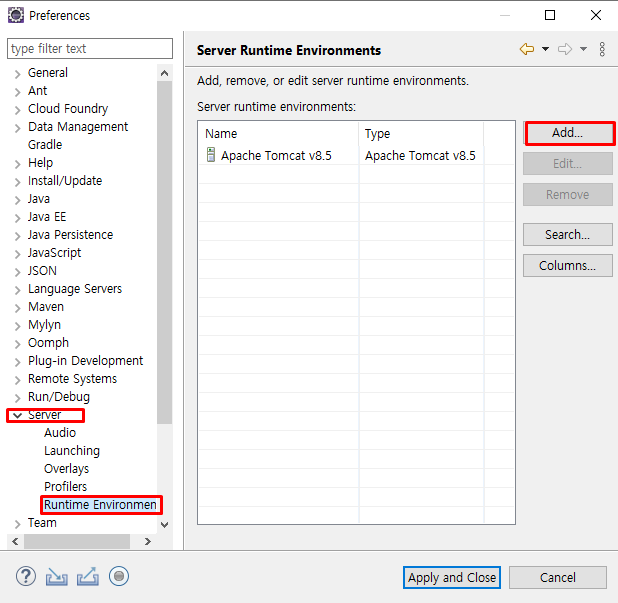Expand the Cloud Foundry node
Screen dimensions: 618x603
17,110
